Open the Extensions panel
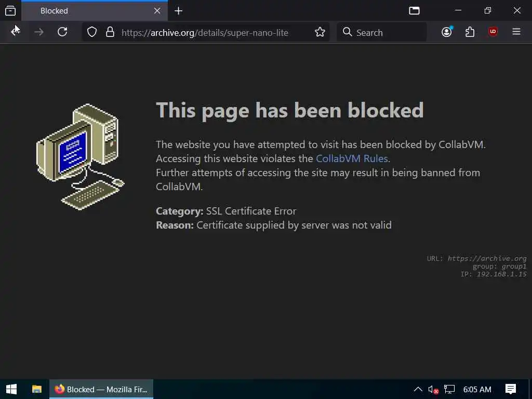532x399 pixels. click(470, 32)
